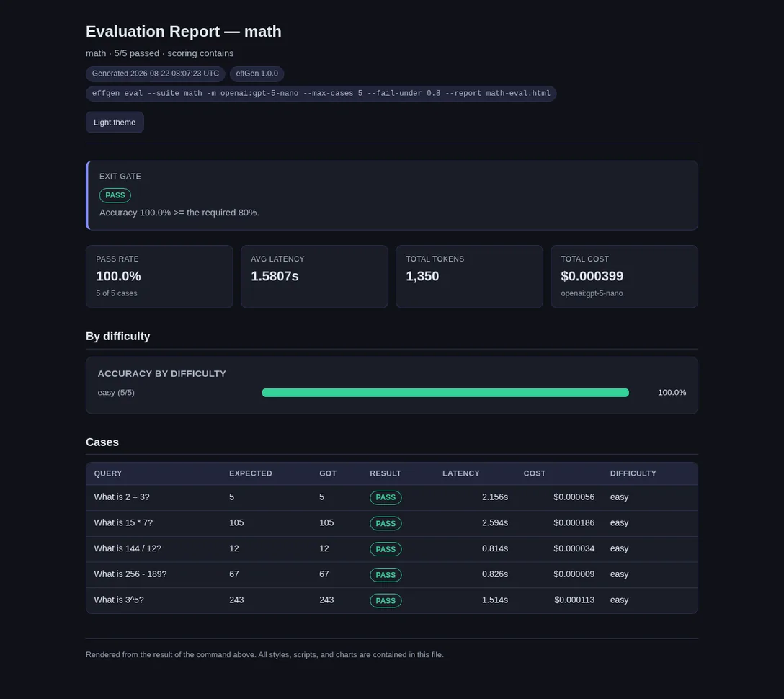Click got value 12 in 144 / 12 row
Screen dimensions: 784x699
click(324, 548)
